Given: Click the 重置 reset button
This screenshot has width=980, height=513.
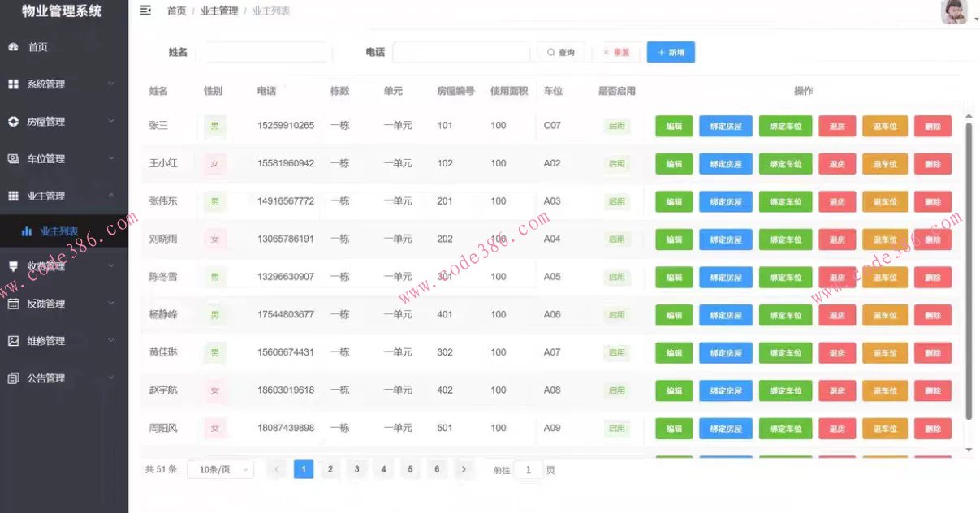Looking at the screenshot, I should pos(619,51).
